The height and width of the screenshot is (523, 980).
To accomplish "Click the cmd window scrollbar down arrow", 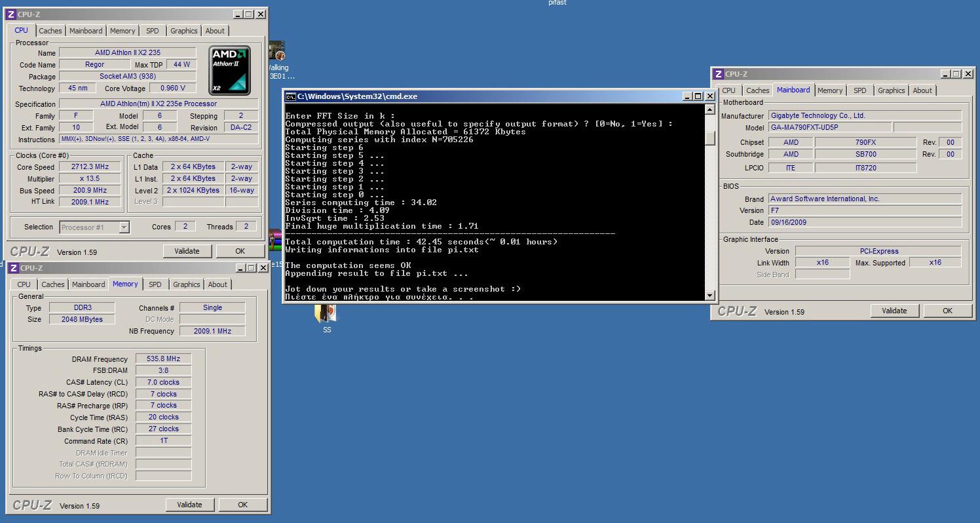I will 709,296.
